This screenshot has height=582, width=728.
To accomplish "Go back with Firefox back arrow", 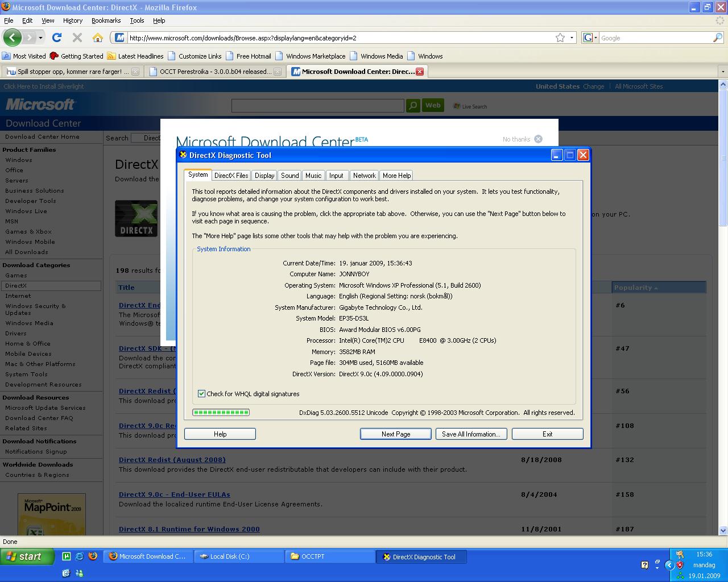I will 12,38.
